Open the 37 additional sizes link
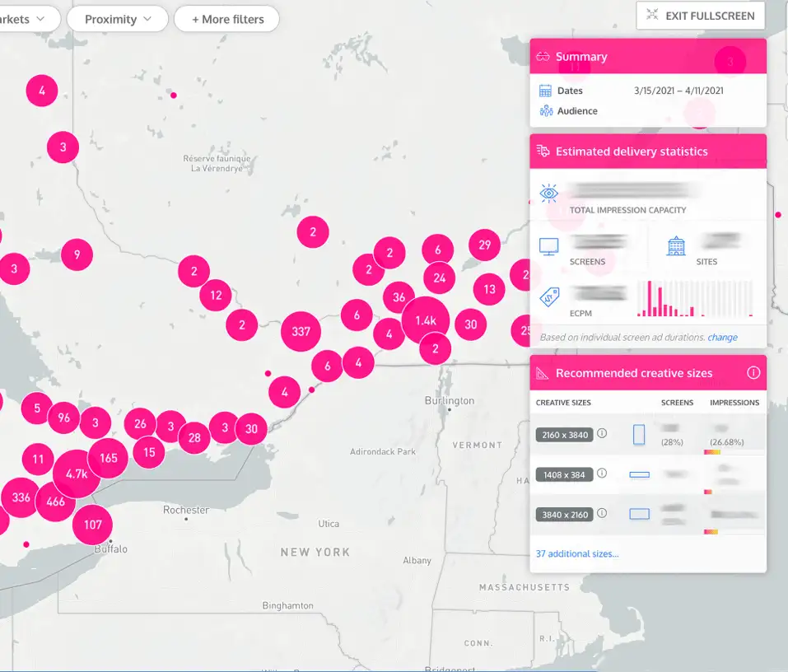 coord(577,554)
